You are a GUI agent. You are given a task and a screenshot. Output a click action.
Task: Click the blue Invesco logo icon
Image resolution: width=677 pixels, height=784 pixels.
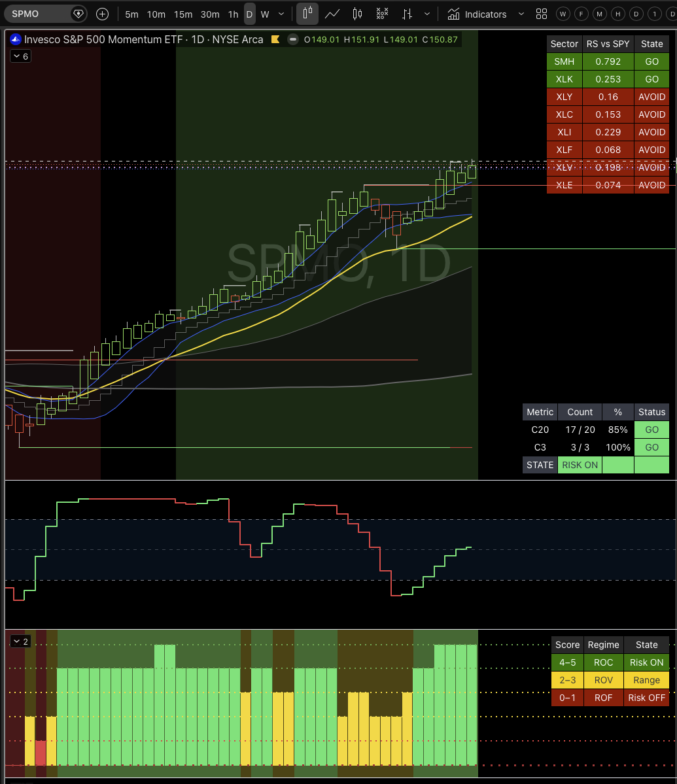16,39
